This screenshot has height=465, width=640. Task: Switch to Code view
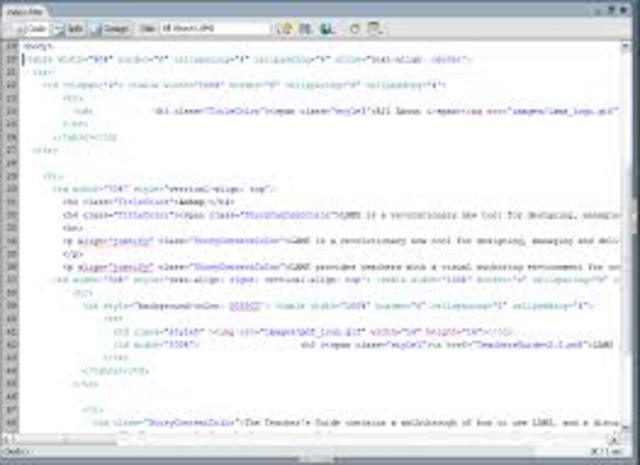click(x=31, y=29)
